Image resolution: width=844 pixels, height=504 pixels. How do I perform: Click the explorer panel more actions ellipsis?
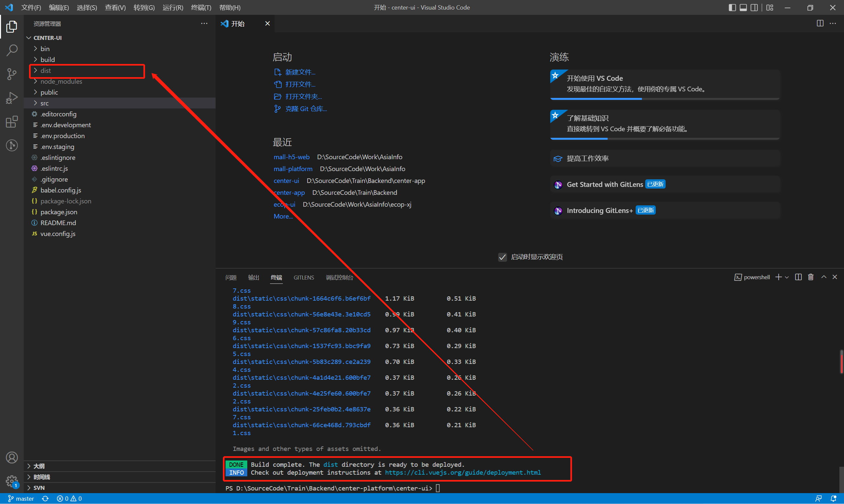[204, 23]
